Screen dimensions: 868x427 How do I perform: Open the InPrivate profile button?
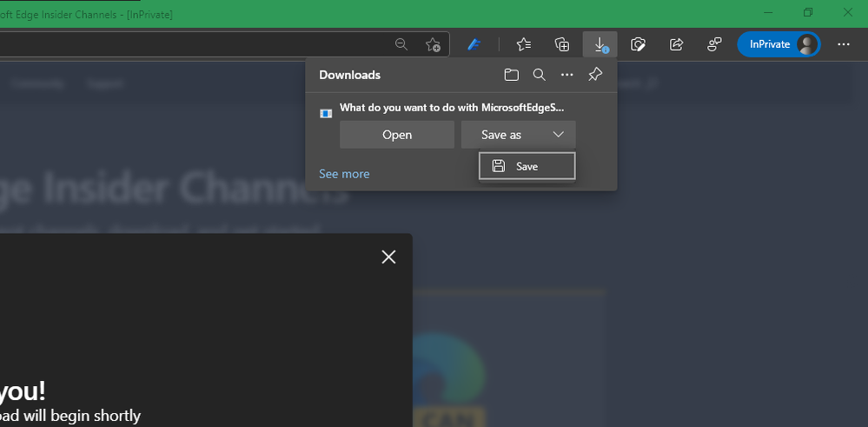coord(779,44)
